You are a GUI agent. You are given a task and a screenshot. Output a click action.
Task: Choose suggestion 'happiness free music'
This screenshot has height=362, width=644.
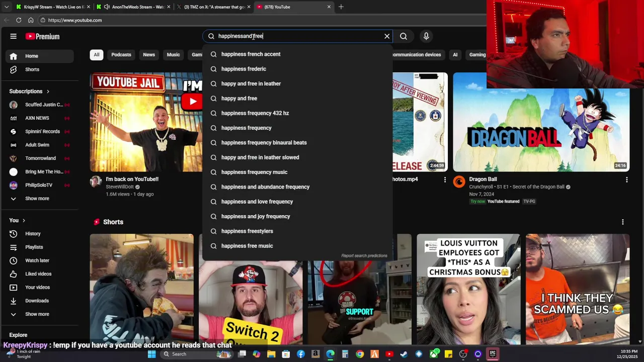pos(297,246)
